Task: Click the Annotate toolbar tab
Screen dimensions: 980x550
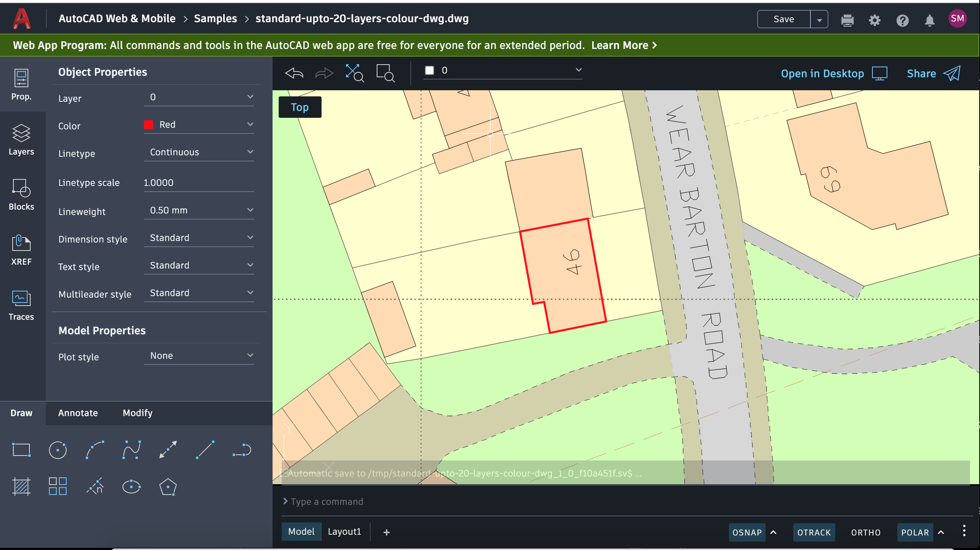Action: (77, 413)
